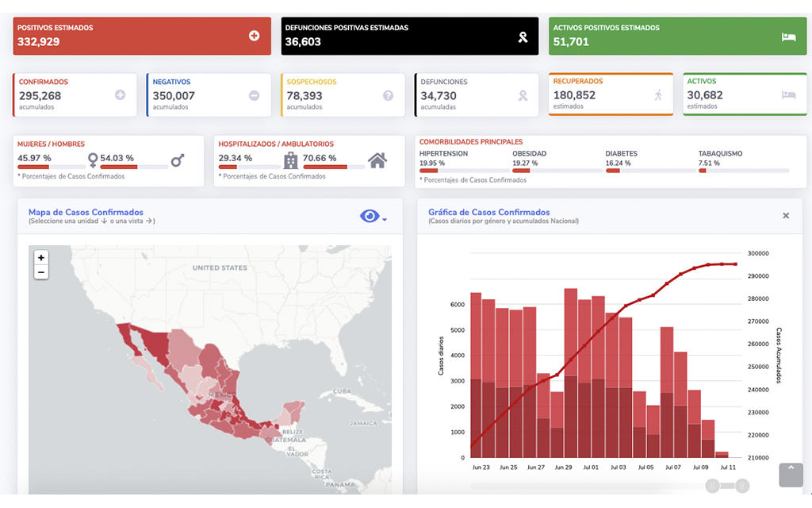Click the house icon for Ambulatorios
The image size is (812, 508).
coord(377,160)
